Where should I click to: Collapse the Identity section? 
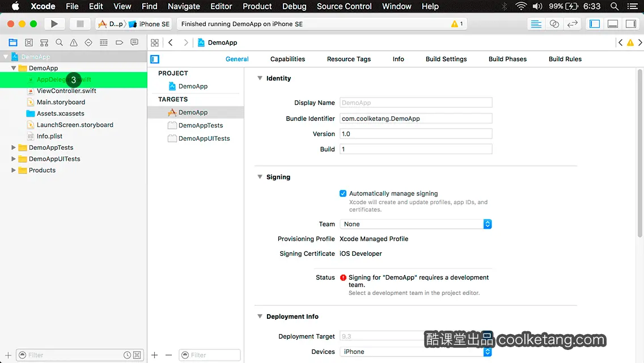[260, 78]
